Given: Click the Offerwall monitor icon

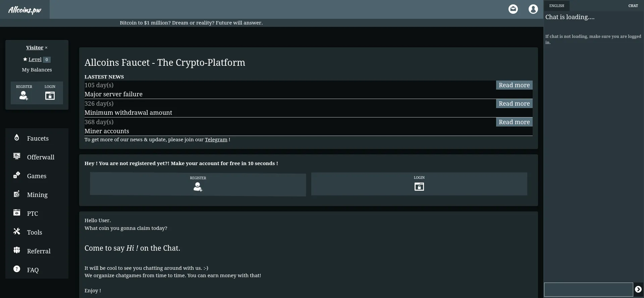Looking at the screenshot, I should pyautogui.click(x=17, y=156).
